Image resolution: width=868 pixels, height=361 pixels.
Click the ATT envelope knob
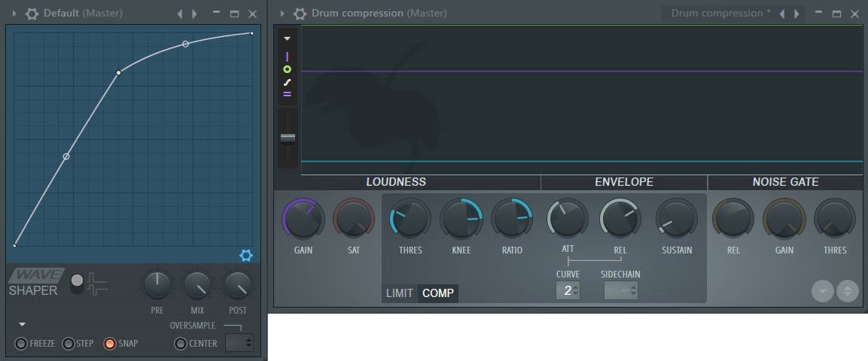568,218
